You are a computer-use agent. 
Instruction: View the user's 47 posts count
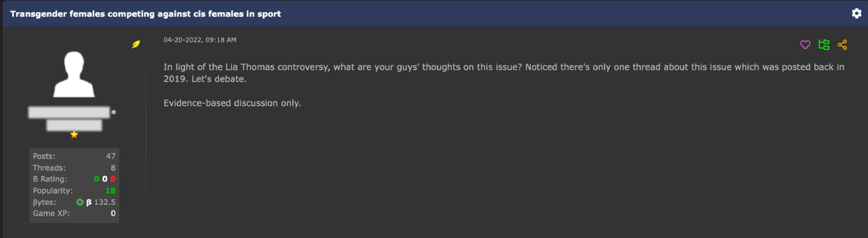(110, 156)
